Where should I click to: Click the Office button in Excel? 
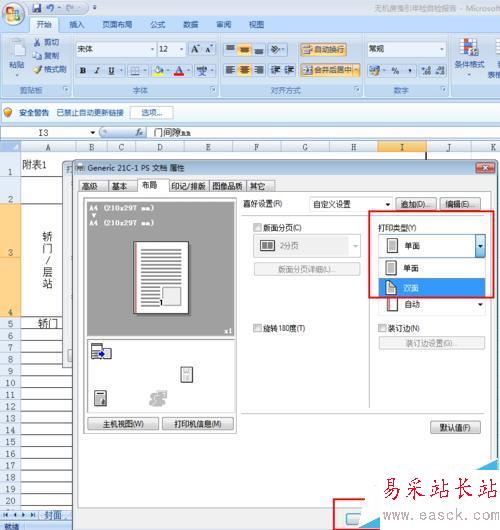(x=13, y=14)
